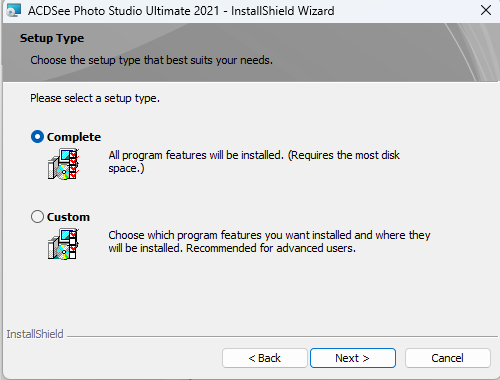Go back with the < Back button
The width and height of the screenshot is (500, 380).
[x=265, y=358]
